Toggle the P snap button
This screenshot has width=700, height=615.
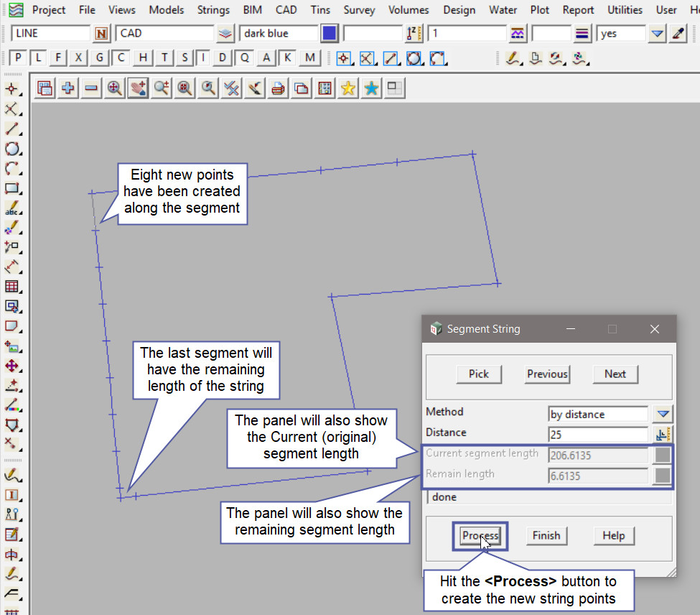click(19, 58)
